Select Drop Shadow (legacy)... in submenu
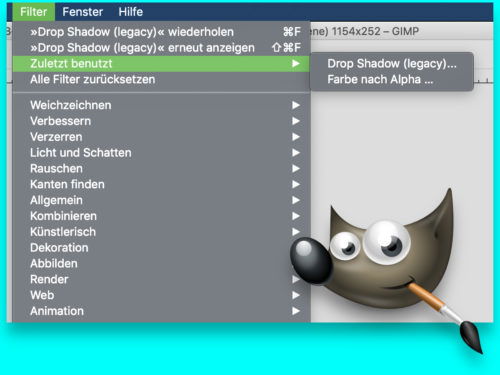This screenshot has height=375, width=500. 392,64
